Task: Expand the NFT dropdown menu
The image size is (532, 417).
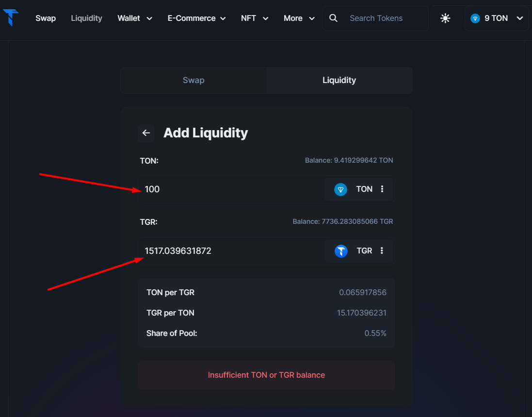Action: click(255, 18)
